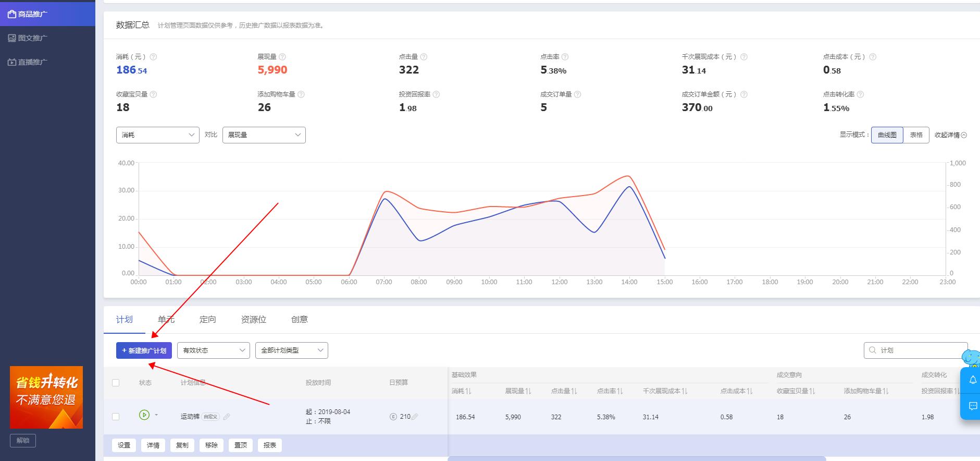Tick the select-all checkbox in table header
Image resolution: width=980 pixels, height=461 pixels.
116,383
